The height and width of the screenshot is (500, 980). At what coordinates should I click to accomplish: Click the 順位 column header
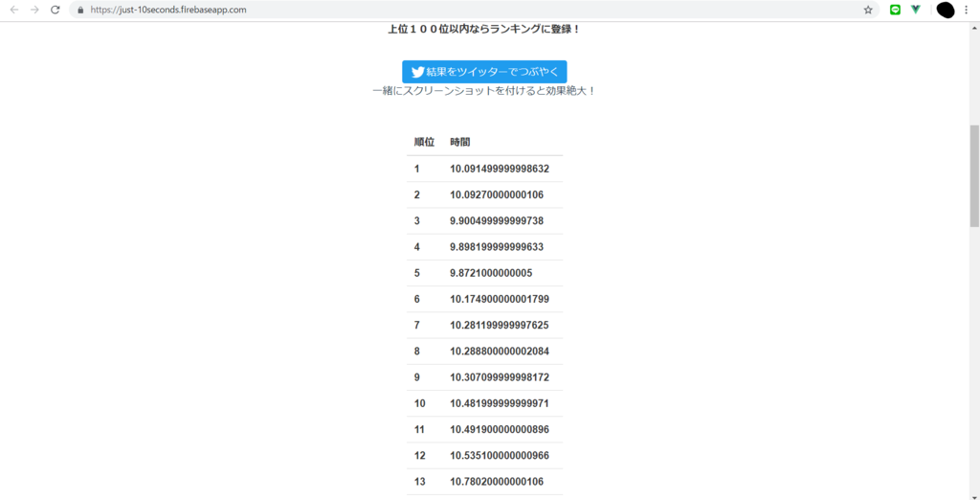click(x=424, y=142)
